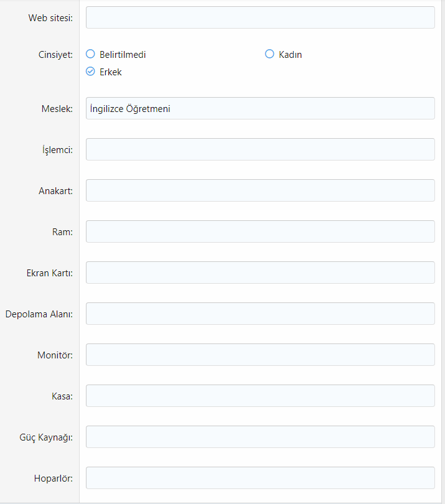The image size is (445, 504).
Task: Select the Erkek radio button
Action: tap(90, 72)
